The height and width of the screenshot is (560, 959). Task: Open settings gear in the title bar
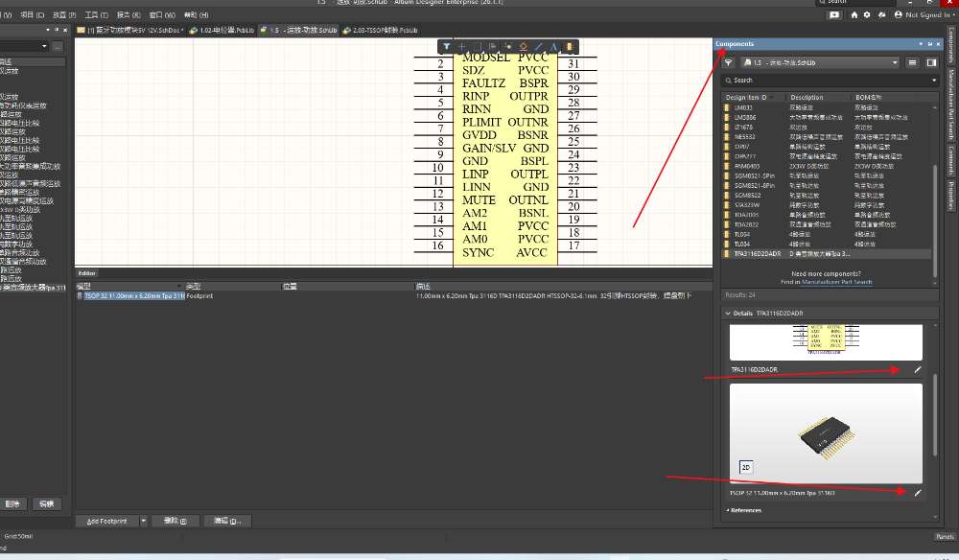(867, 14)
